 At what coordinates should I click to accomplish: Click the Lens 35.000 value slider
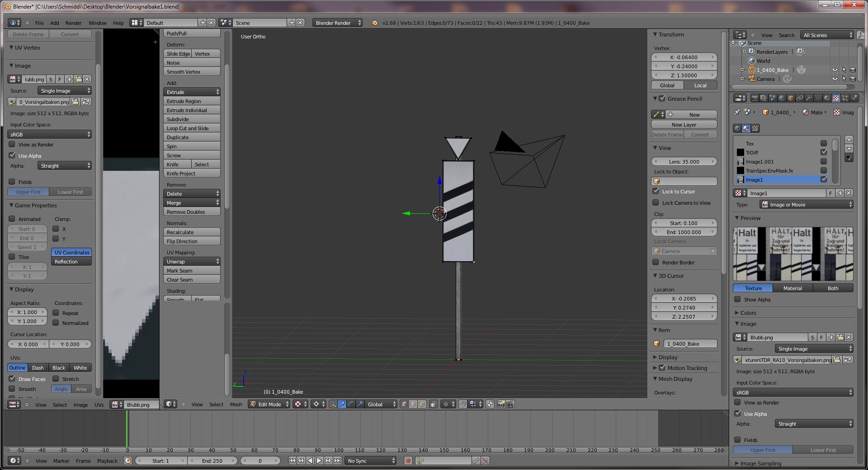pos(684,162)
